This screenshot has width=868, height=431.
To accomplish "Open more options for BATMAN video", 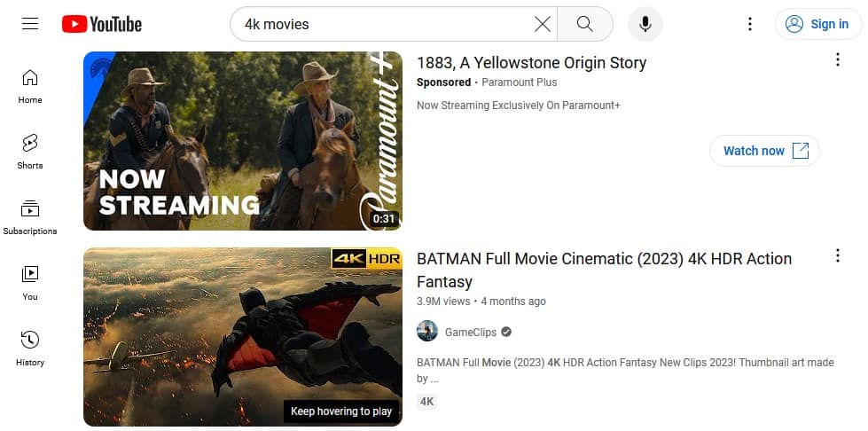I will tap(837, 256).
